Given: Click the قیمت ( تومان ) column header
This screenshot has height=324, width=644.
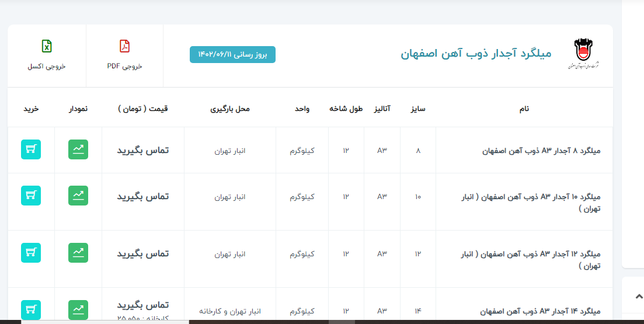Looking at the screenshot, I should point(143,109).
